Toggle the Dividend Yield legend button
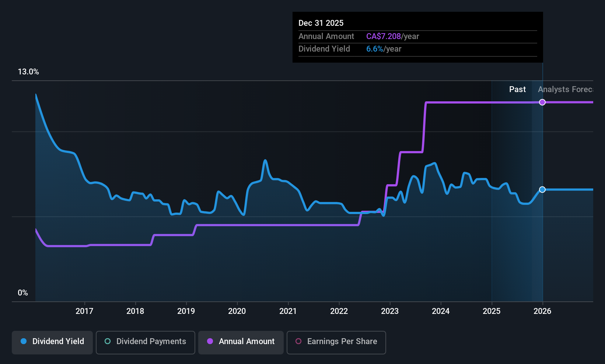Viewport: 605px width, 364px height. (52, 342)
